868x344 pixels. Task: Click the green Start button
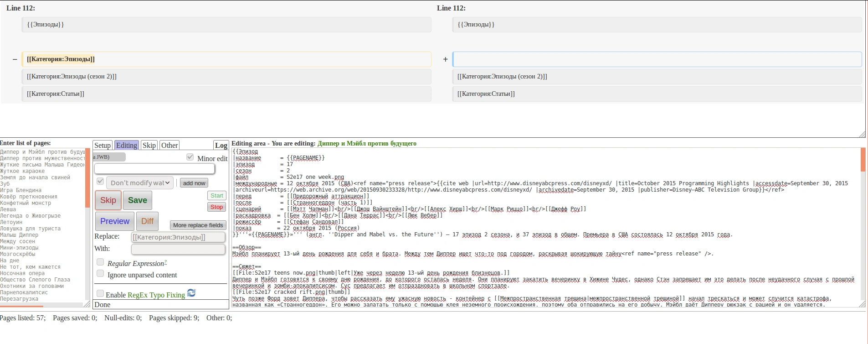tap(217, 196)
